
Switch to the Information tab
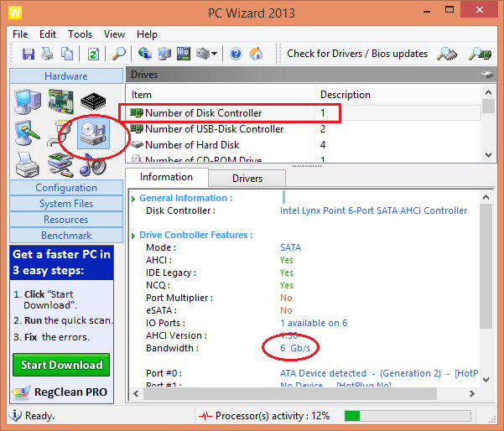(166, 177)
